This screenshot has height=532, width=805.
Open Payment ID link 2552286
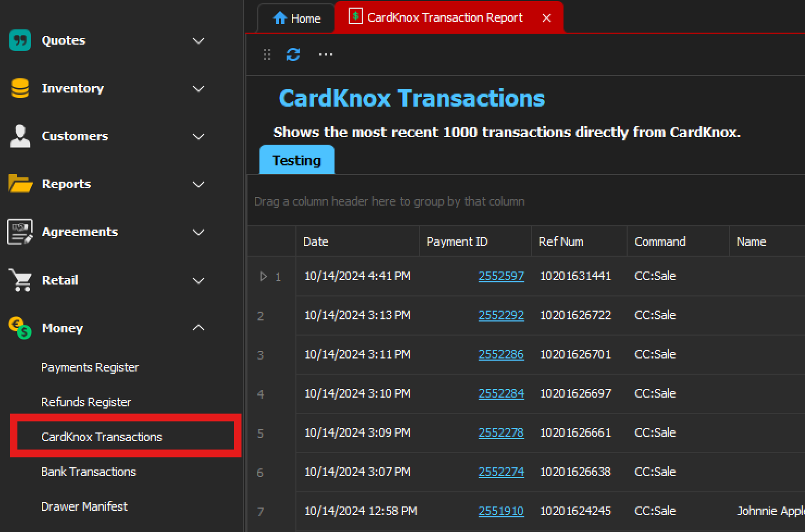[501, 355]
